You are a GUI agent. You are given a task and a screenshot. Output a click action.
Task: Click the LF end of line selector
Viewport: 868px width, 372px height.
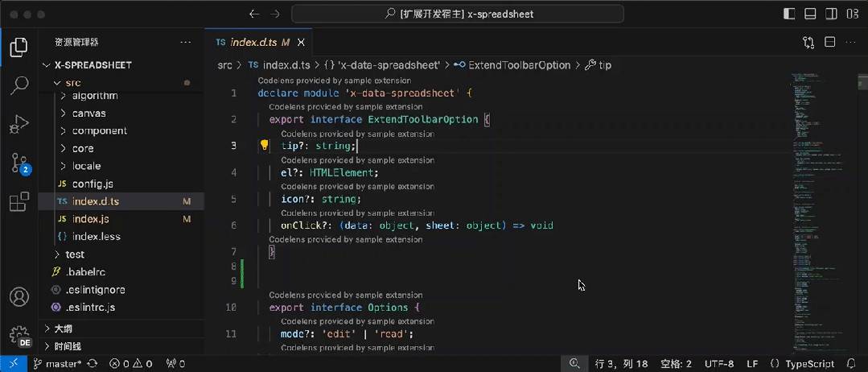(752, 364)
